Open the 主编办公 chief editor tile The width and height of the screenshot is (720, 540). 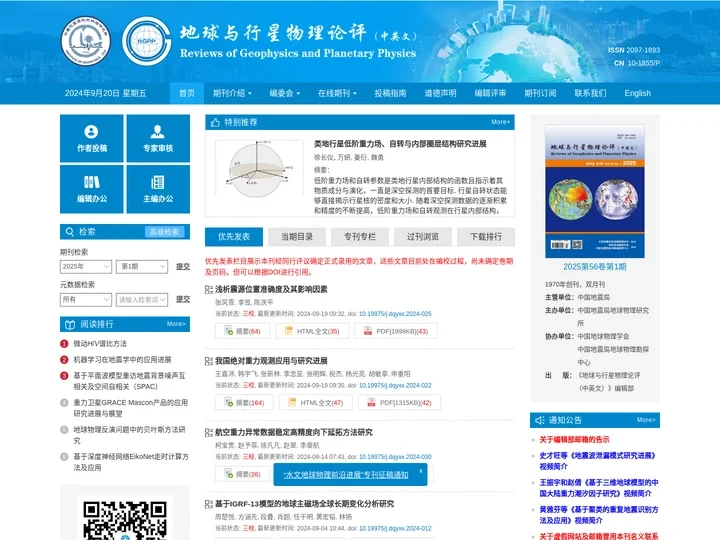(158, 189)
